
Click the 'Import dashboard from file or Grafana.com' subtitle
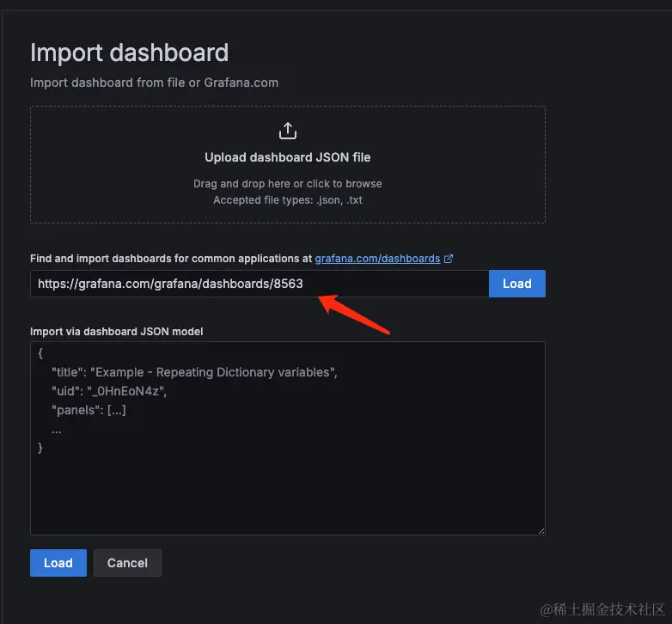[155, 83]
